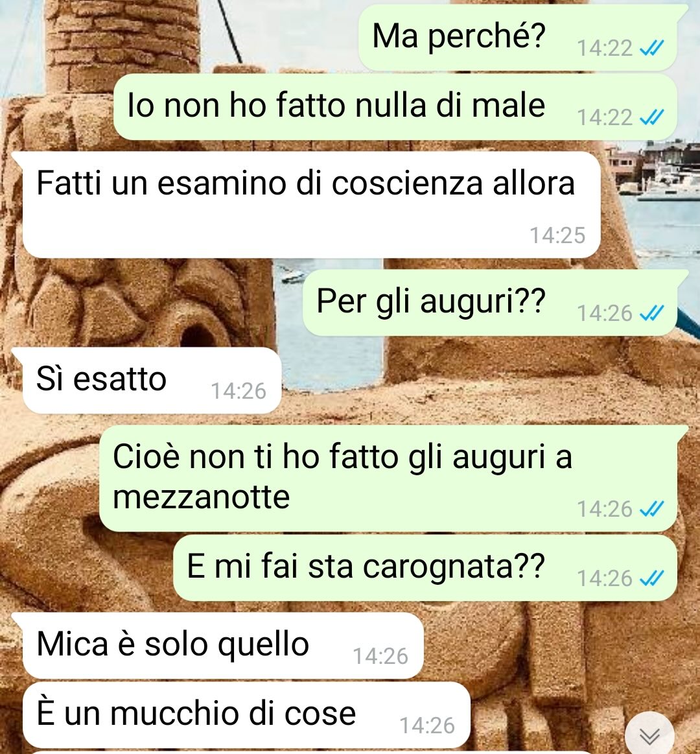Tap read ticks on the 'mezzanotte' message

(x=652, y=509)
